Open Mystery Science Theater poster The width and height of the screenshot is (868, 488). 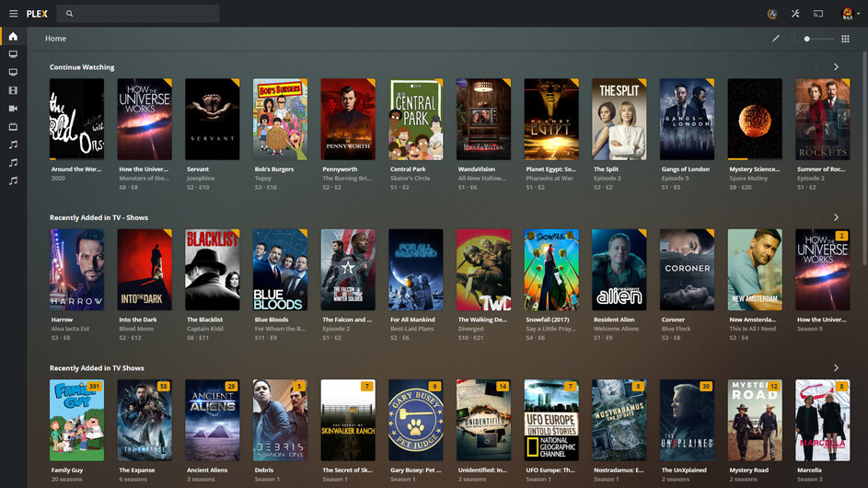[x=755, y=119]
